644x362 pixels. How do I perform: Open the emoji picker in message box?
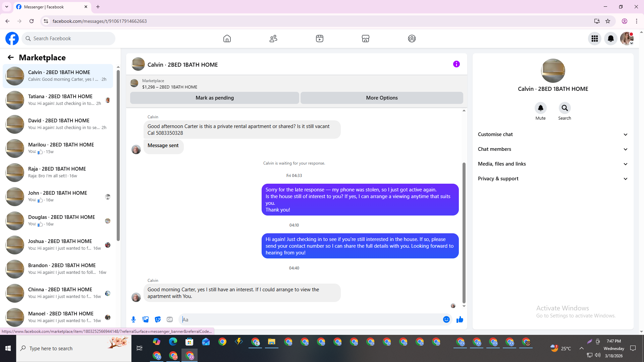point(446,319)
